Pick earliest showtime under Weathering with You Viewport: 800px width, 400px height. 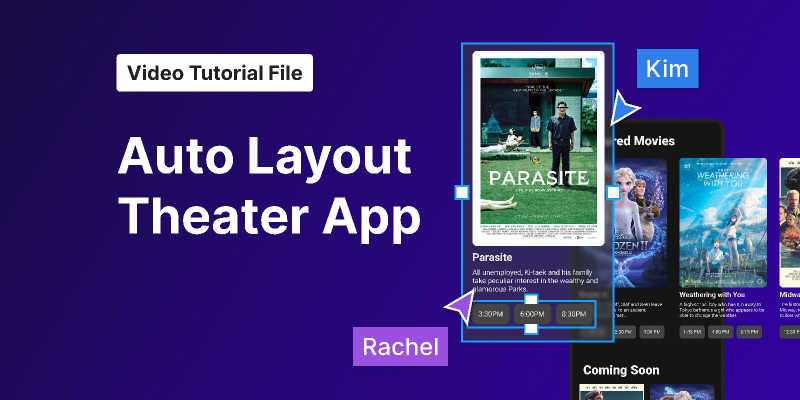(692, 332)
